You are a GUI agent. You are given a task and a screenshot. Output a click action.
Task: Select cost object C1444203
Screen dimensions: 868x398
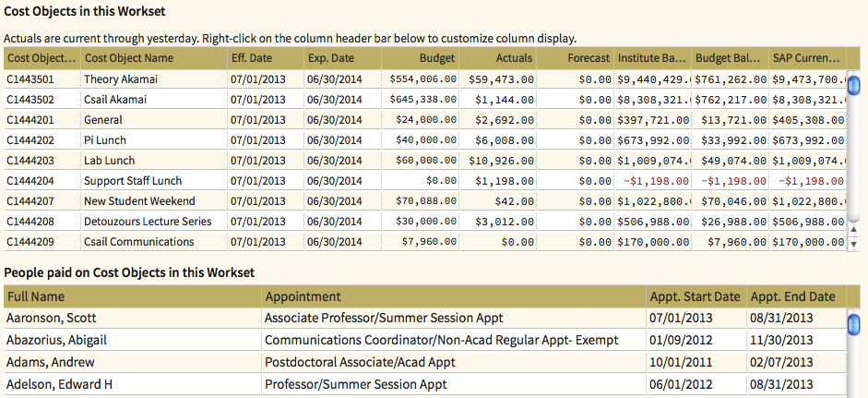30,161
